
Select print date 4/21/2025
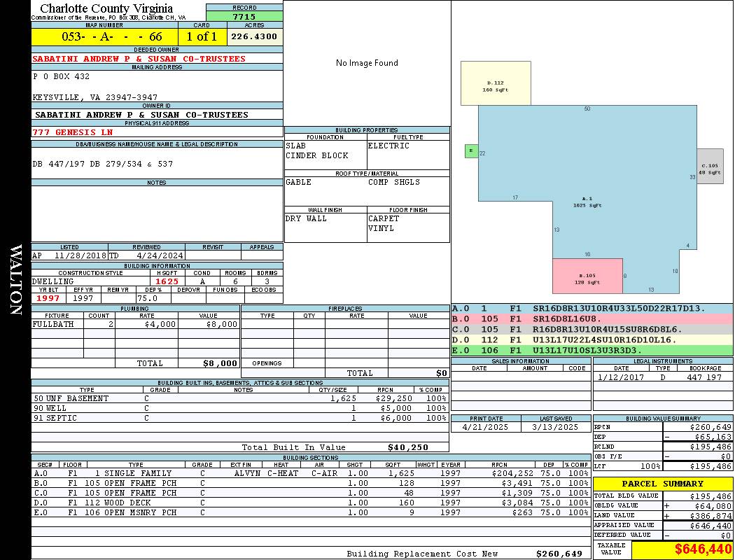click(x=485, y=428)
